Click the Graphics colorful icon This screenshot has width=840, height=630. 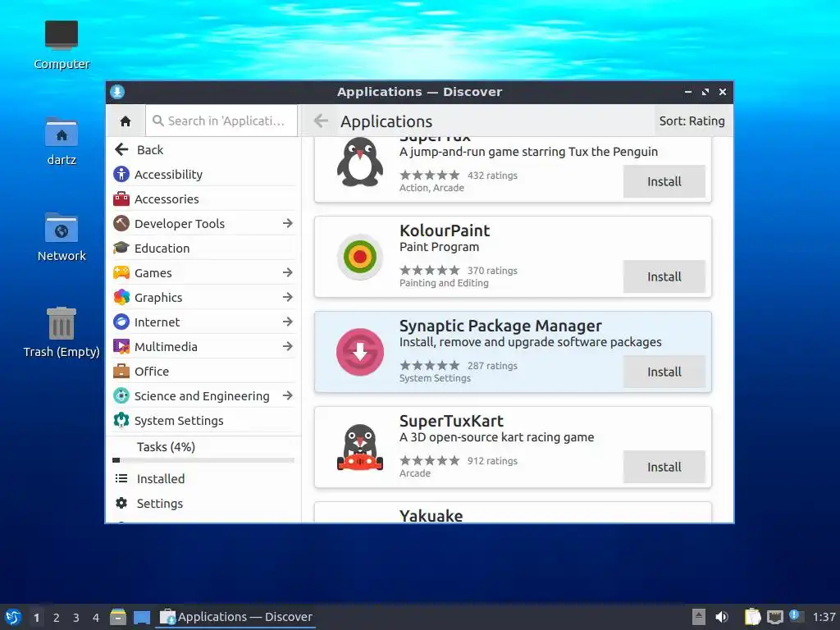point(121,297)
